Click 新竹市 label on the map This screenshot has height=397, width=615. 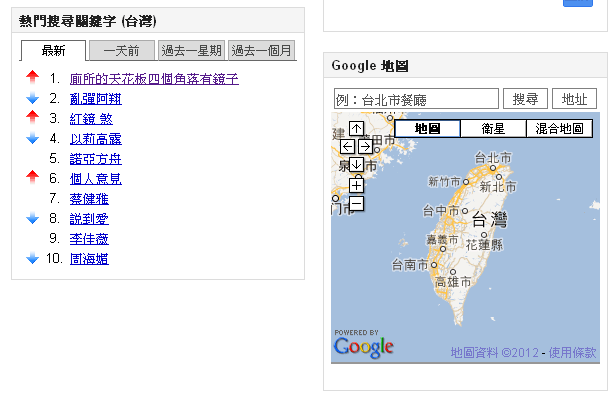coord(444,182)
